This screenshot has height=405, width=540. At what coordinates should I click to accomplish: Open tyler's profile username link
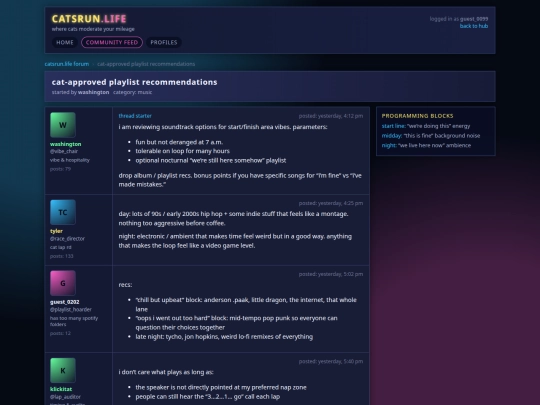coord(56,231)
